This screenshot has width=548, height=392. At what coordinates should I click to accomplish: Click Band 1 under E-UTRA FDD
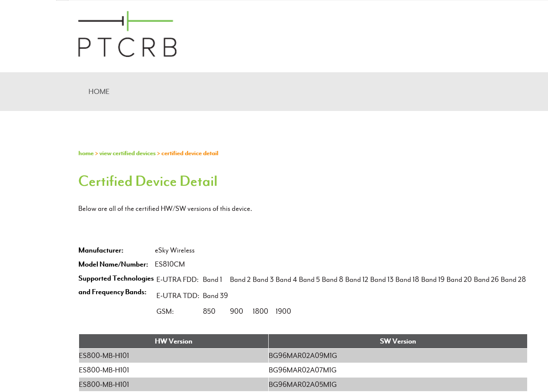pyautogui.click(x=213, y=280)
